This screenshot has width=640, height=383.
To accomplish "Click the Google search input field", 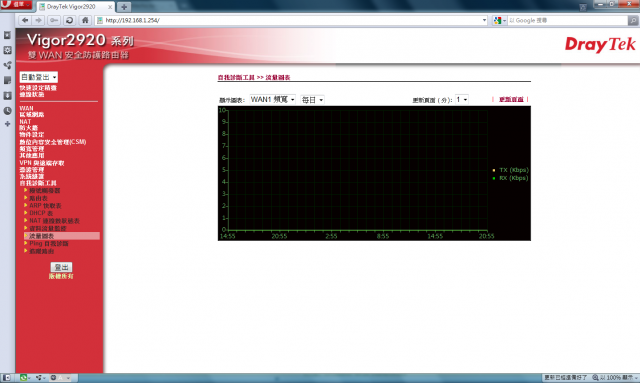I will click(567, 20).
